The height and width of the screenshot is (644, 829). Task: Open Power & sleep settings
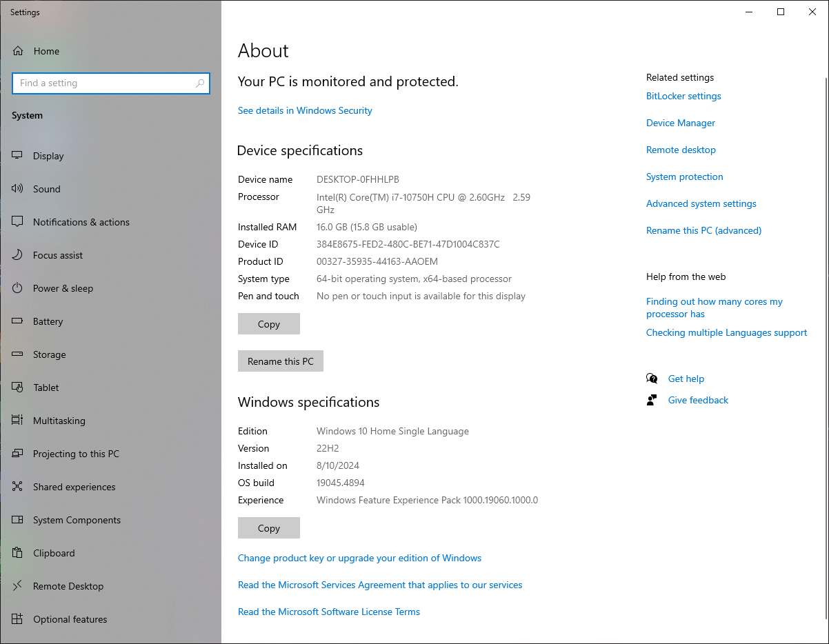63,288
